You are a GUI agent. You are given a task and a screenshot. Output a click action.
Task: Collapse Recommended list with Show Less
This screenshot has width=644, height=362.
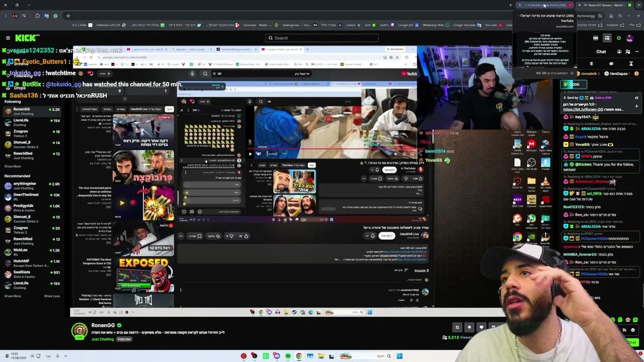coord(52,296)
